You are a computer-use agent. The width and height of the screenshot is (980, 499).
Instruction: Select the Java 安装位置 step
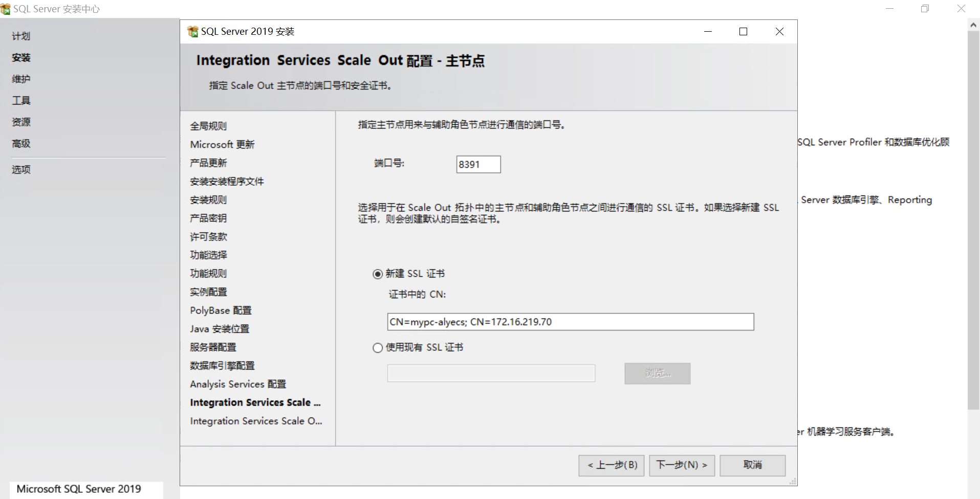pos(220,329)
